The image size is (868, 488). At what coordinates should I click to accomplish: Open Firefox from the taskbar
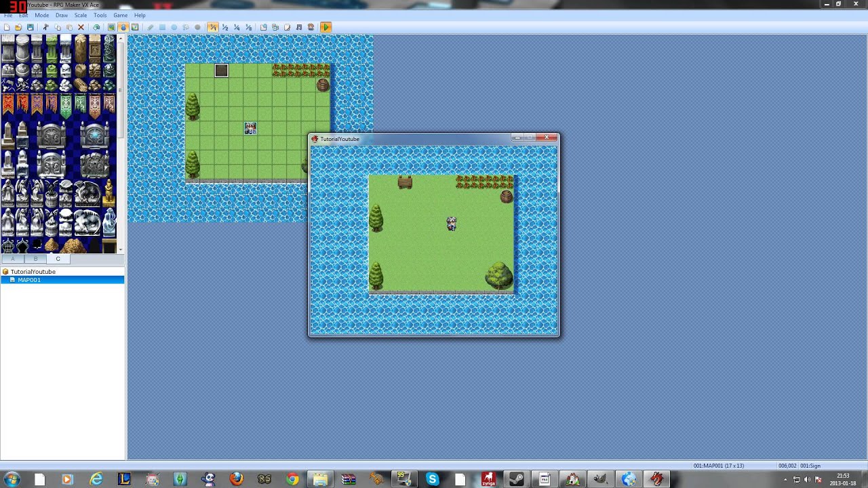pos(236,479)
